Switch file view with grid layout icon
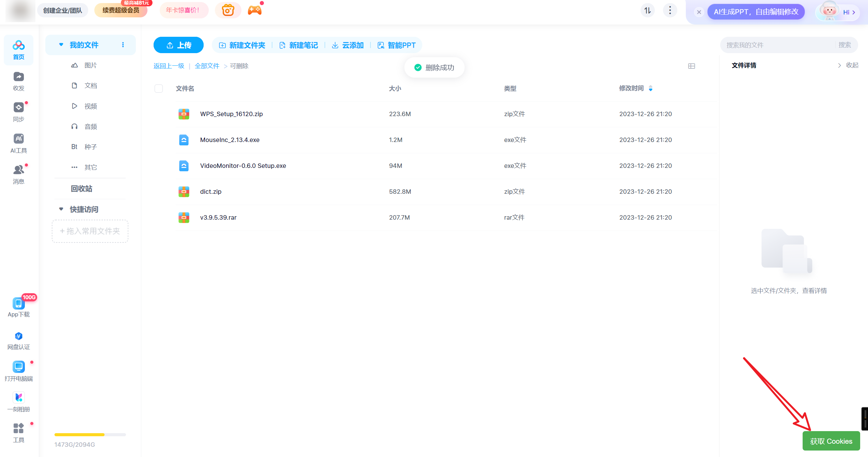Screen dimensions: 868x457 691,66
